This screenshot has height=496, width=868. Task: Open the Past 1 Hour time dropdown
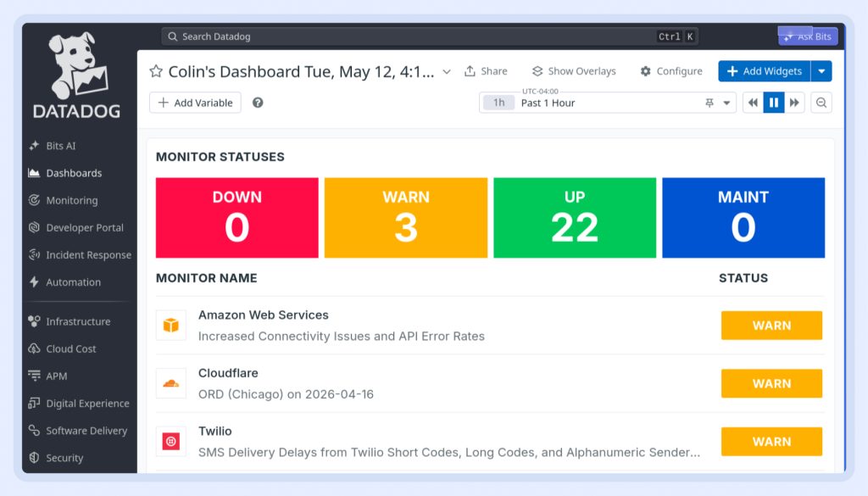click(607, 103)
